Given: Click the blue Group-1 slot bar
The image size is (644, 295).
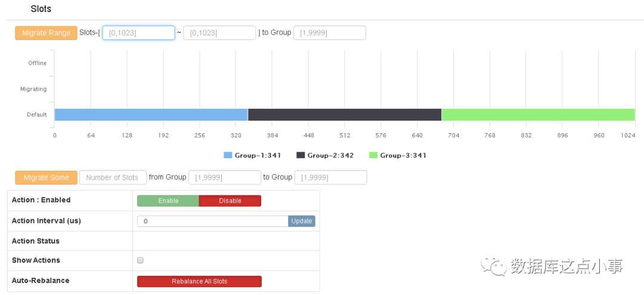Looking at the screenshot, I should click(x=151, y=115).
